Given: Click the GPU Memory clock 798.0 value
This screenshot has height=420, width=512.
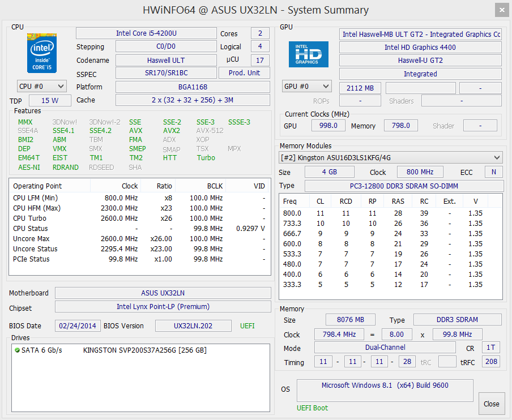Looking at the screenshot, I should (400, 126).
